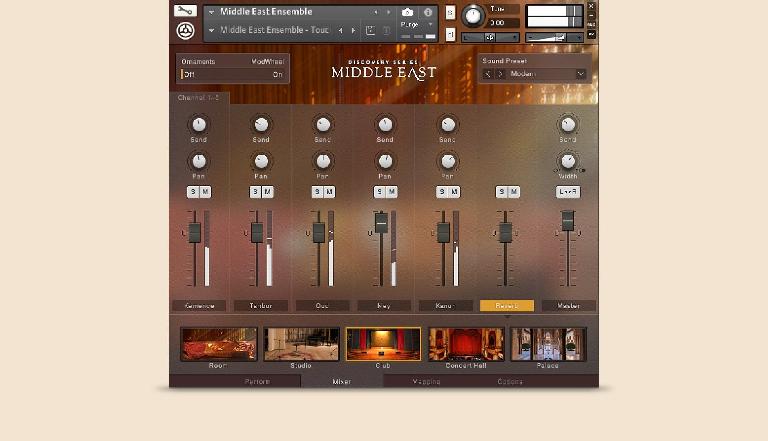Click the header Tune knob
This screenshot has width=768, height=441.
[x=473, y=16]
